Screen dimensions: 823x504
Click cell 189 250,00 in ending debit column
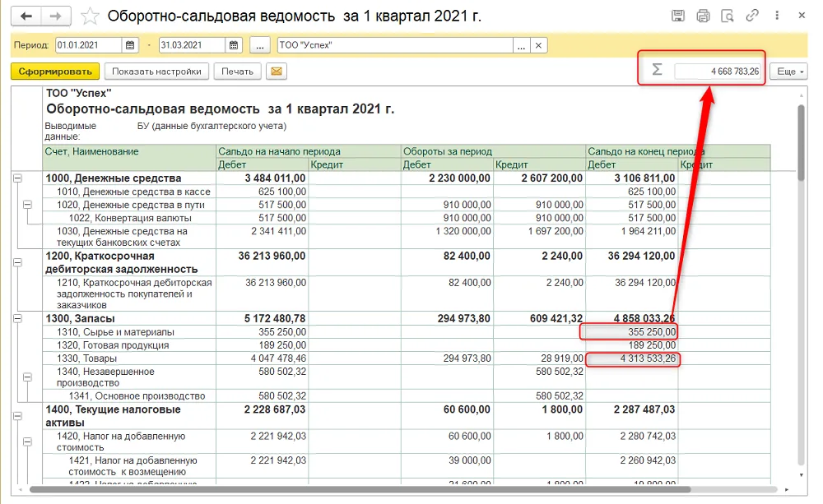coord(631,345)
